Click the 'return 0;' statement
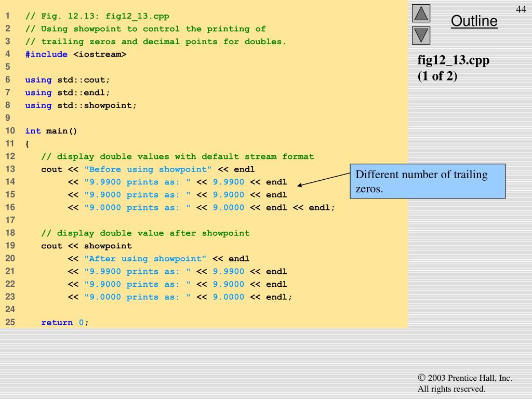The width and height of the screenshot is (532, 399). (65, 323)
